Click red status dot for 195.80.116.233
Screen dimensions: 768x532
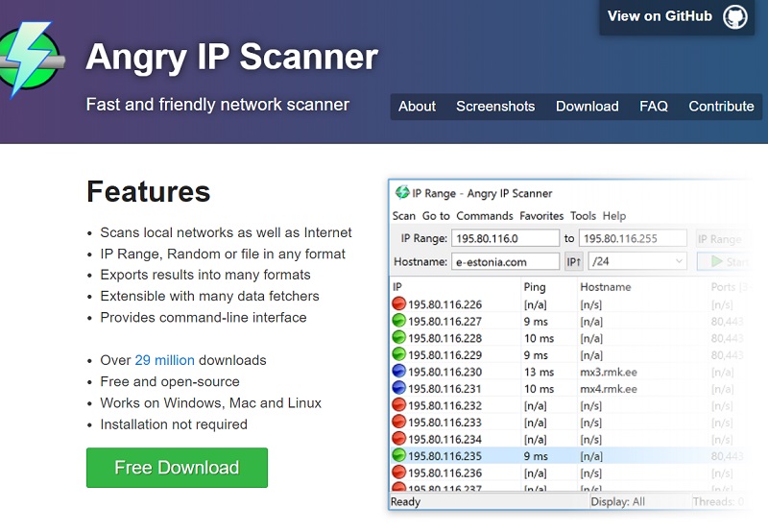pos(399,422)
